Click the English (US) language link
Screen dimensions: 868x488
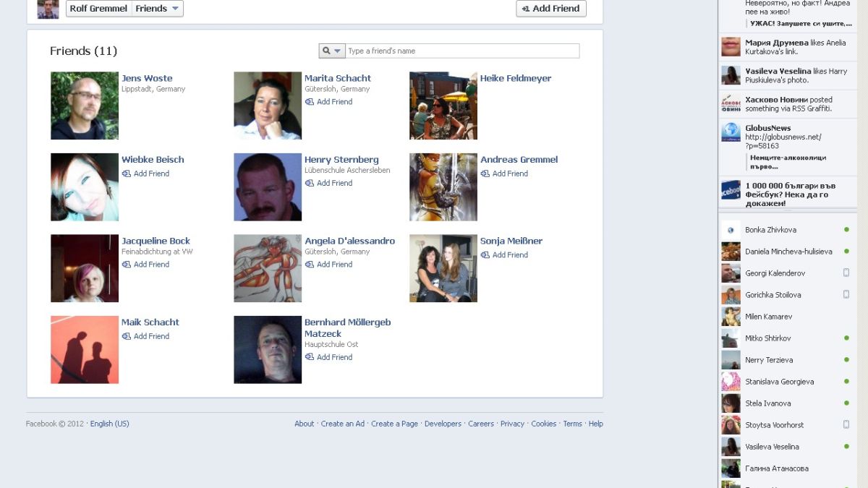[x=110, y=424]
